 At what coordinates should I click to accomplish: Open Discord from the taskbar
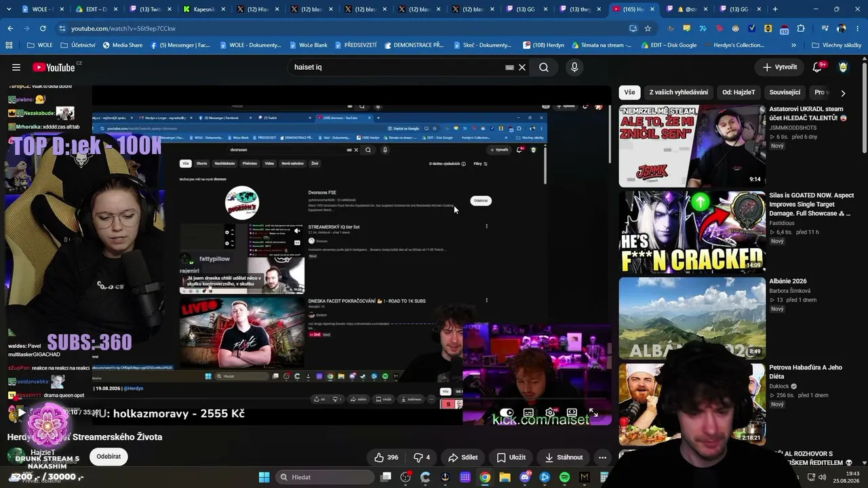[525, 477]
